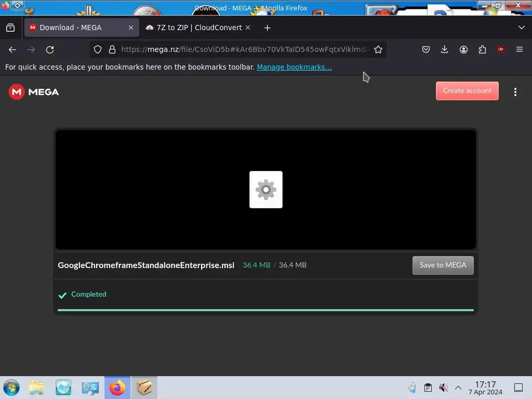Close the 7Z to ZIP CloudConvert tab
Image resolution: width=532 pixels, height=399 pixels.
point(248,28)
